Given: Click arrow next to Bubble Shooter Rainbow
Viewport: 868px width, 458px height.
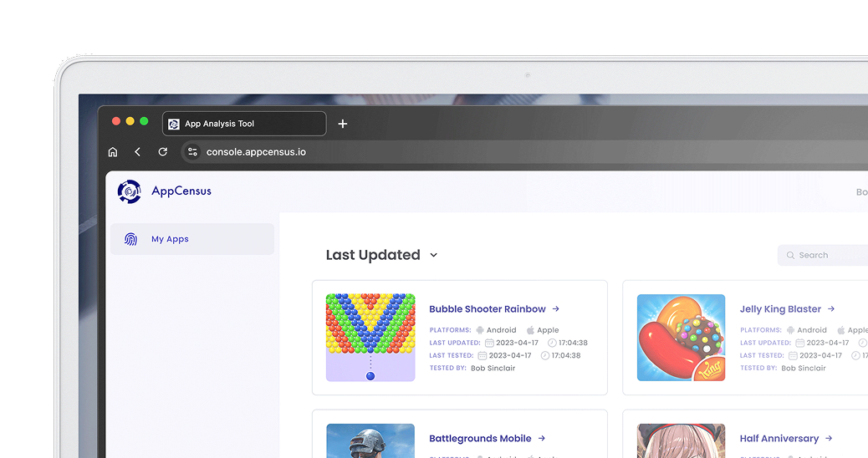Looking at the screenshot, I should 556,309.
